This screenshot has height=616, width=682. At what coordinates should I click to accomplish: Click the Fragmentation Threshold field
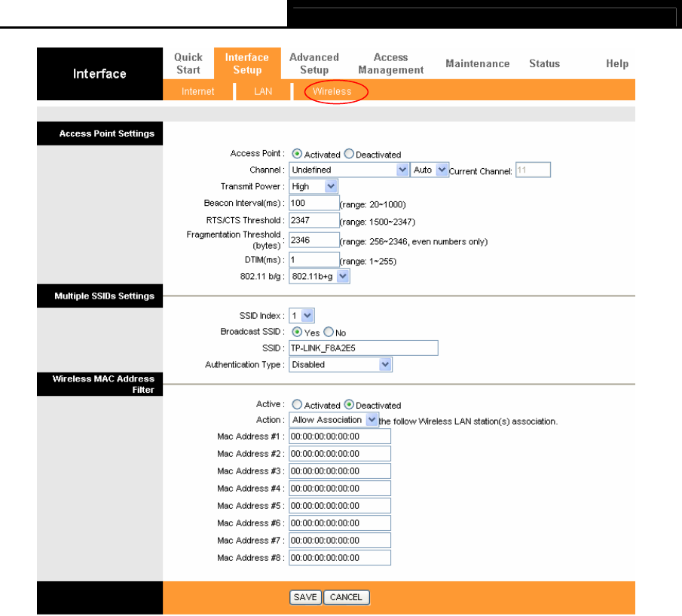pos(314,240)
